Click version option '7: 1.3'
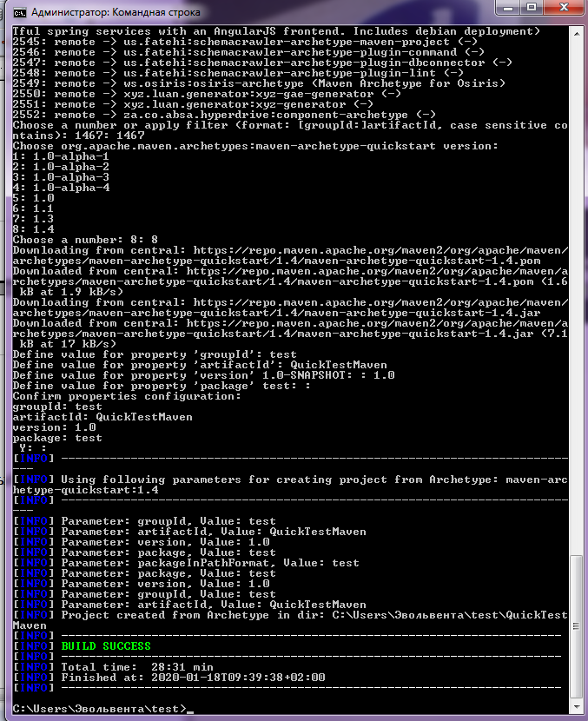 [34, 219]
